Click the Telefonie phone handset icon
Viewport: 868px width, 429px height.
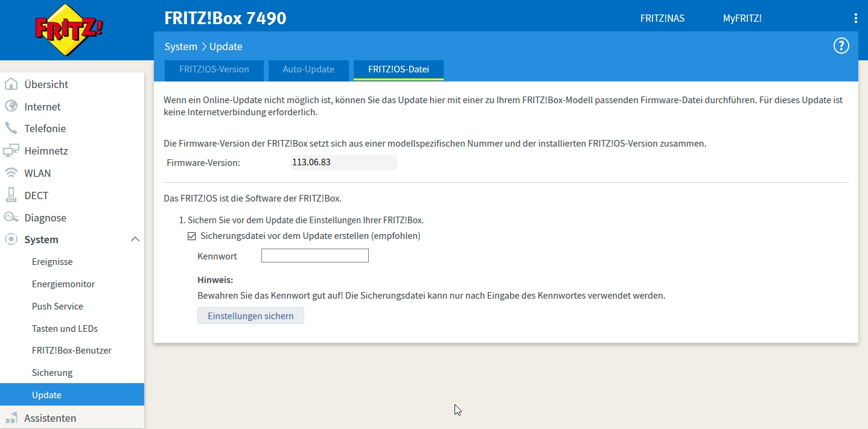coord(11,129)
